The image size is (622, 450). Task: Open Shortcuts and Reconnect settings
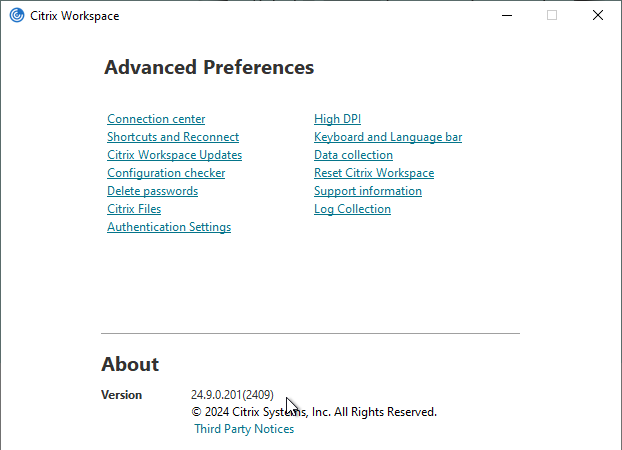173,137
